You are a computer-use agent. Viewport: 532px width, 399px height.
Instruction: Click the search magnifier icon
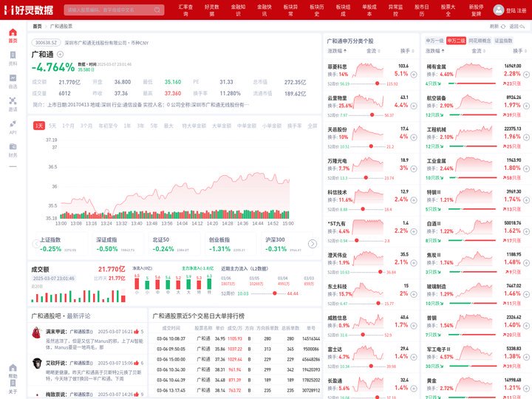pos(157,10)
